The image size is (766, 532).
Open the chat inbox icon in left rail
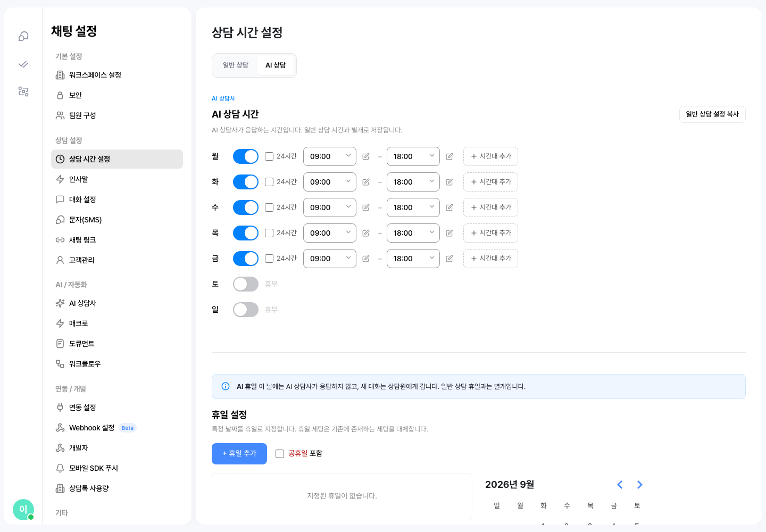tap(23, 36)
